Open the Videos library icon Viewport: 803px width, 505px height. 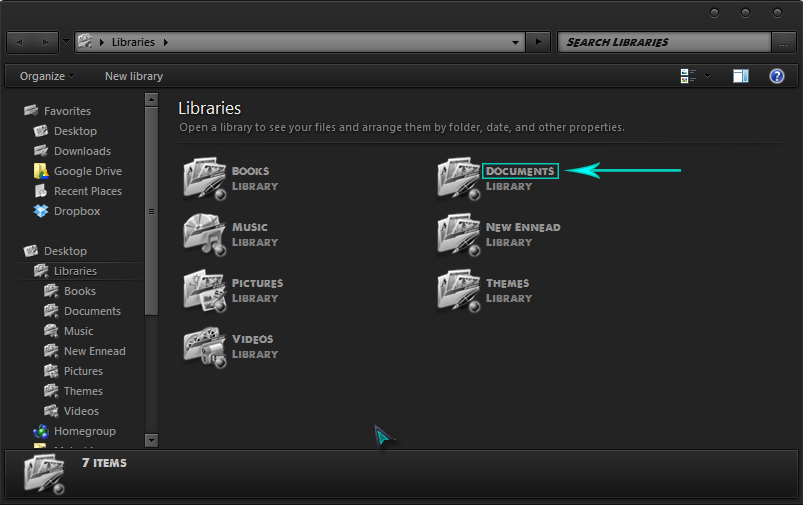click(205, 347)
